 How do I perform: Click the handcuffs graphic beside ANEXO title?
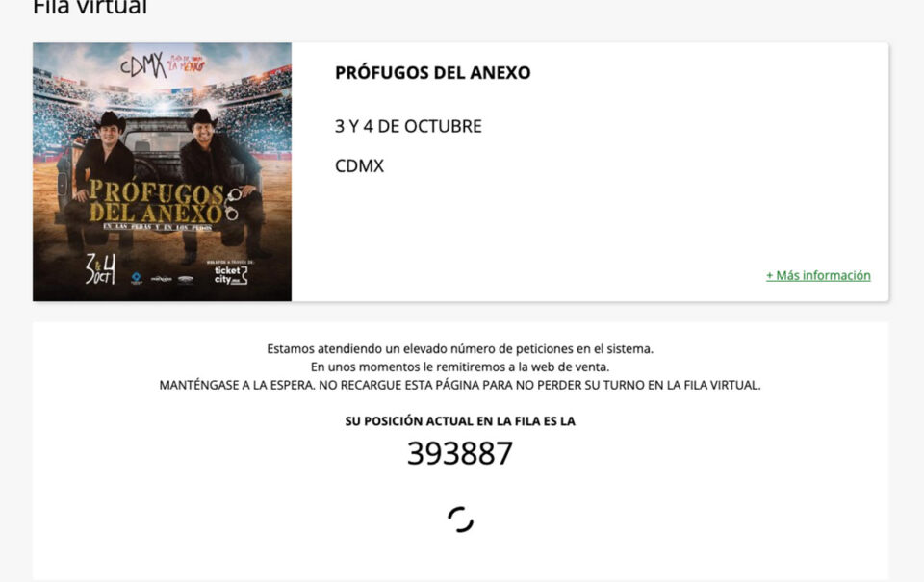point(232,203)
